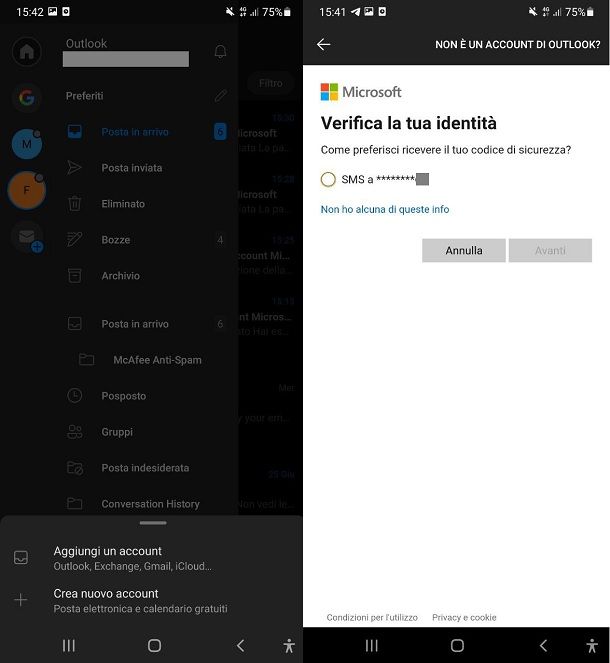Tap home button in left navigation bar
This screenshot has height=663, width=610.
pyautogui.click(x=154, y=645)
